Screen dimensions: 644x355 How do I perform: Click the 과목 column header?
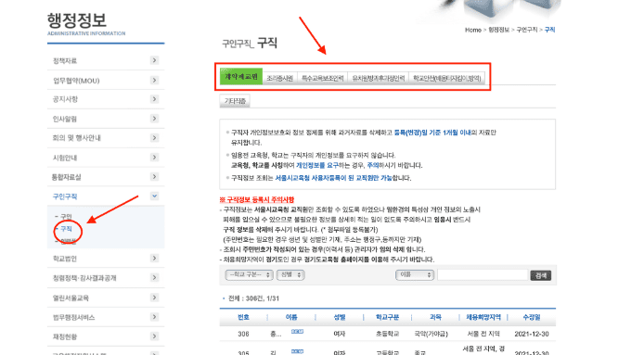click(435, 317)
